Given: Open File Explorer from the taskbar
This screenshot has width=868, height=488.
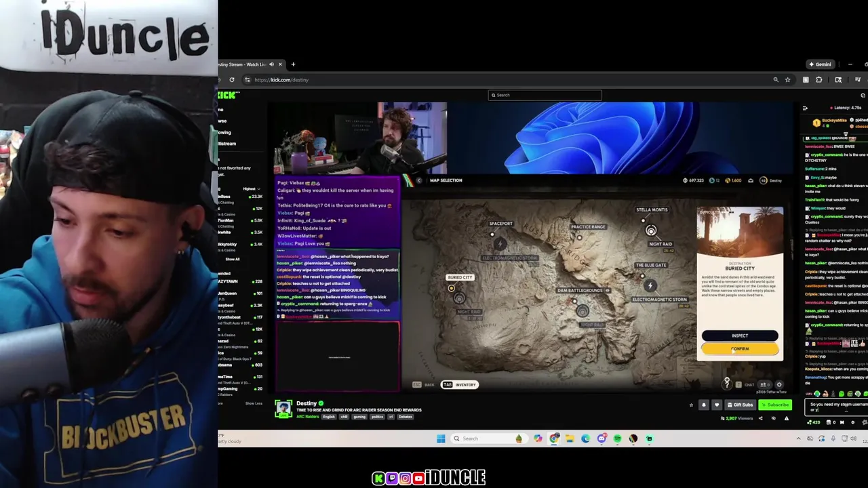Looking at the screenshot, I should (x=570, y=439).
